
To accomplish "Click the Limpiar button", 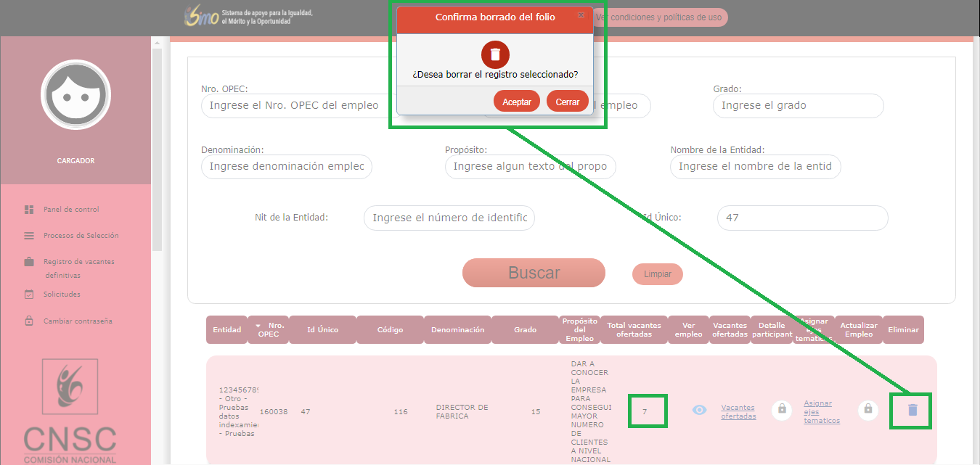I will pyautogui.click(x=657, y=274).
